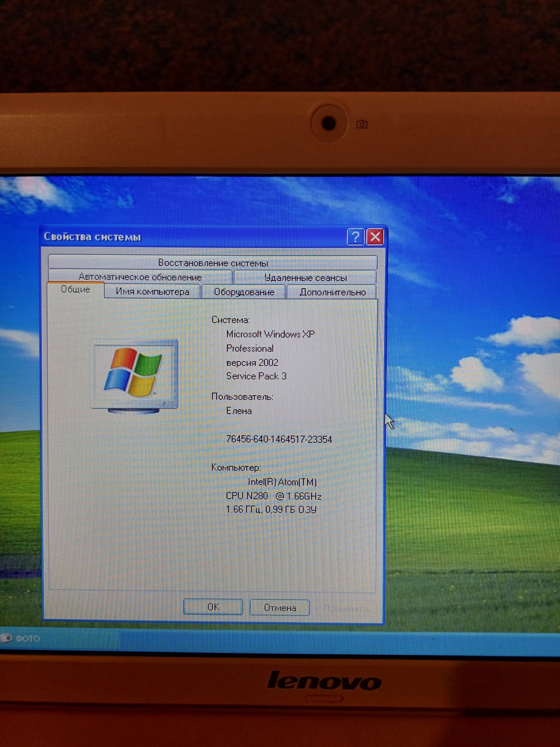Click the Service Pack 3 line

(x=256, y=376)
